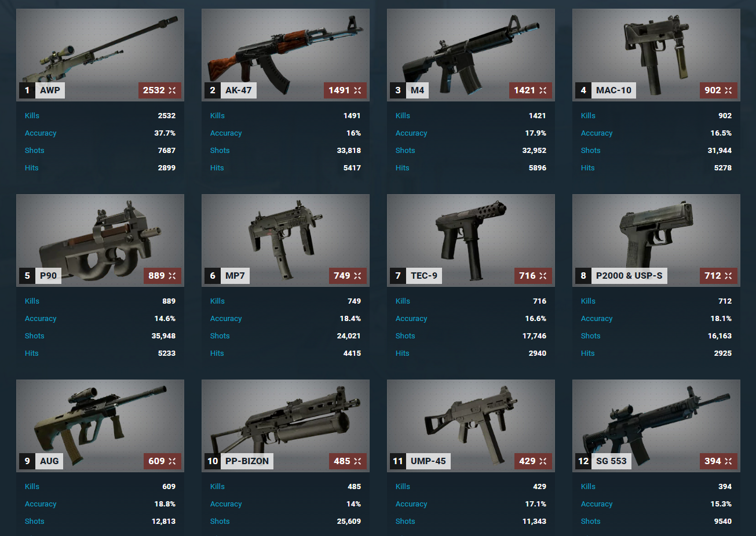The height and width of the screenshot is (536, 756).
Task: Click the 902 kills badge on MAC-10
Action: [x=718, y=90]
